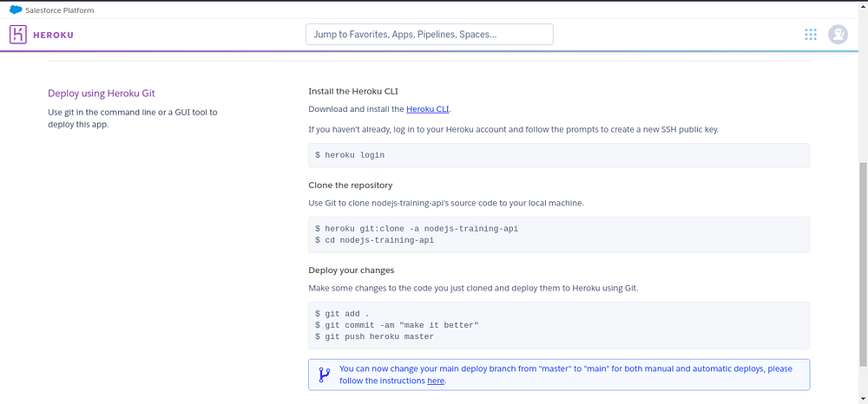Image resolution: width=868 pixels, height=404 pixels.
Task: Click the '$ git push heroku master' line
Action: coord(375,336)
